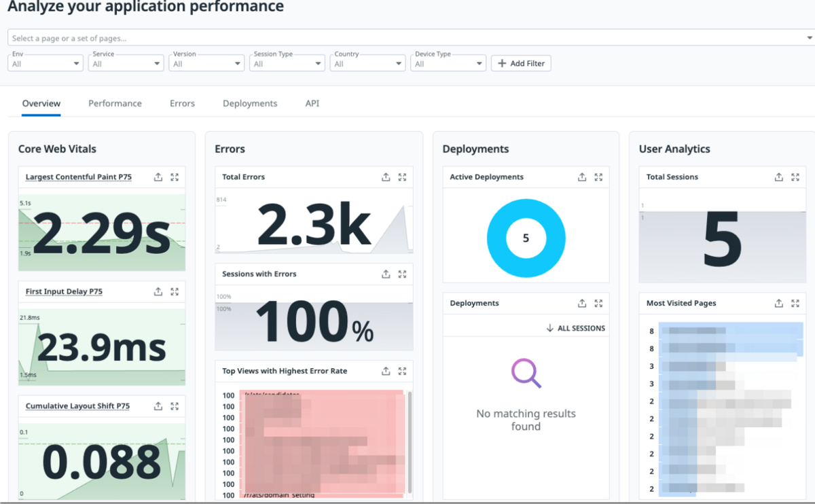The height and width of the screenshot is (504, 815).
Task: Export the Largest Contentful Paint P75 widget
Action: tap(158, 177)
